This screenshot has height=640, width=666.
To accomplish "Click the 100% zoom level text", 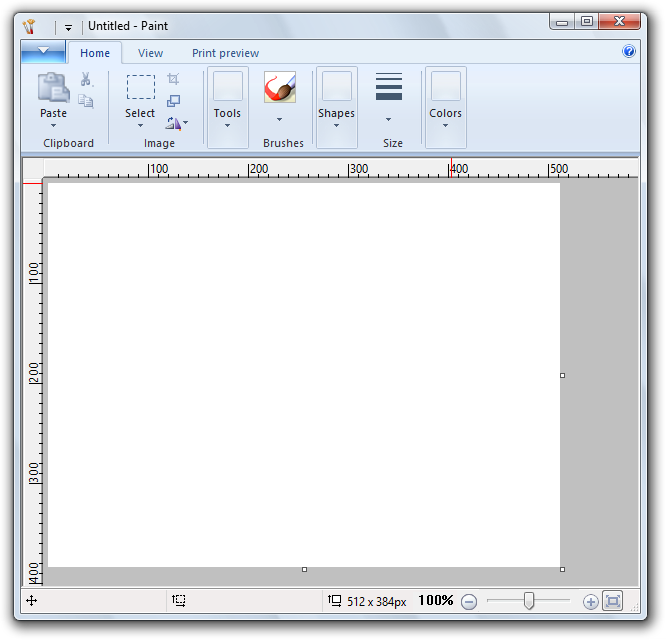I will [x=436, y=601].
